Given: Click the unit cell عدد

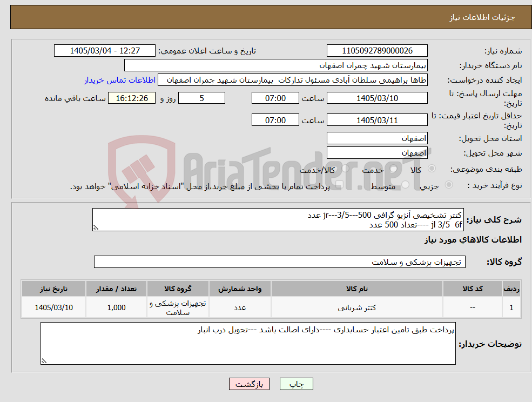Looking at the screenshot, I should coord(240,307).
